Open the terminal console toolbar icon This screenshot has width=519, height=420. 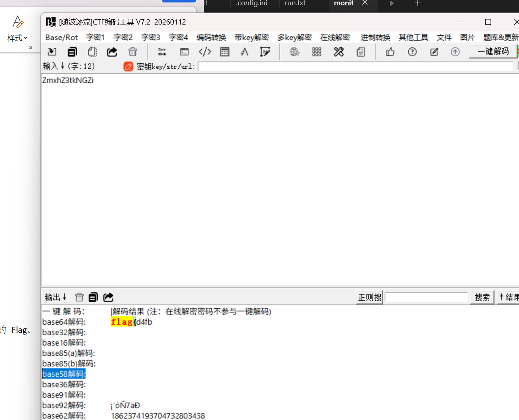pyautogui.click(x=184, y=52)
